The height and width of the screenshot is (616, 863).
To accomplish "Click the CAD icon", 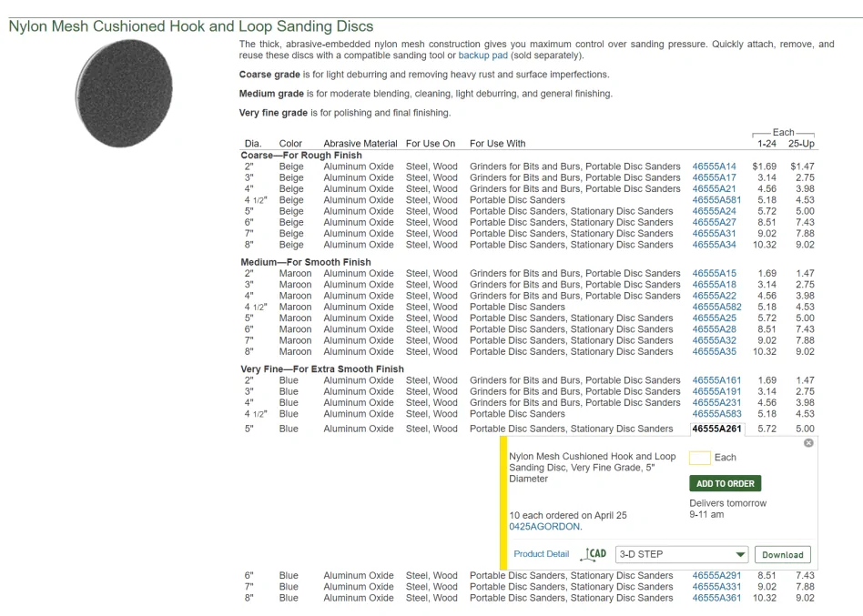I will 594,554.
